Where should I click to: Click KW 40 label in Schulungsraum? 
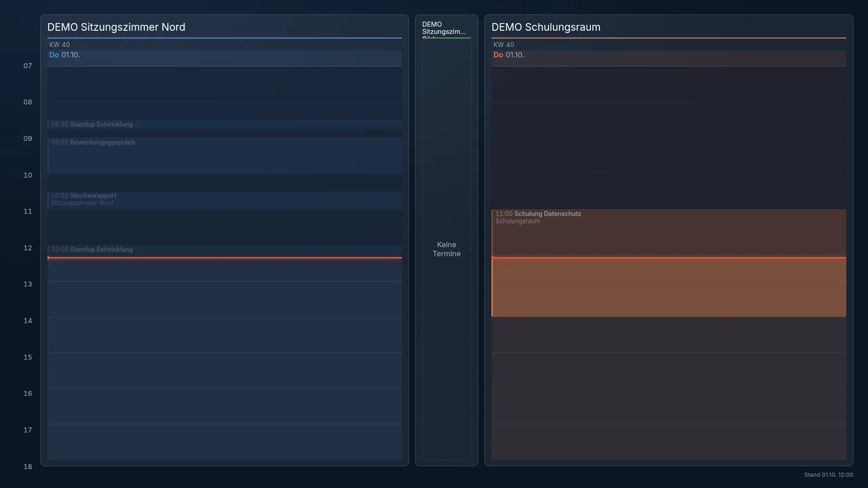tap(504, 45)
